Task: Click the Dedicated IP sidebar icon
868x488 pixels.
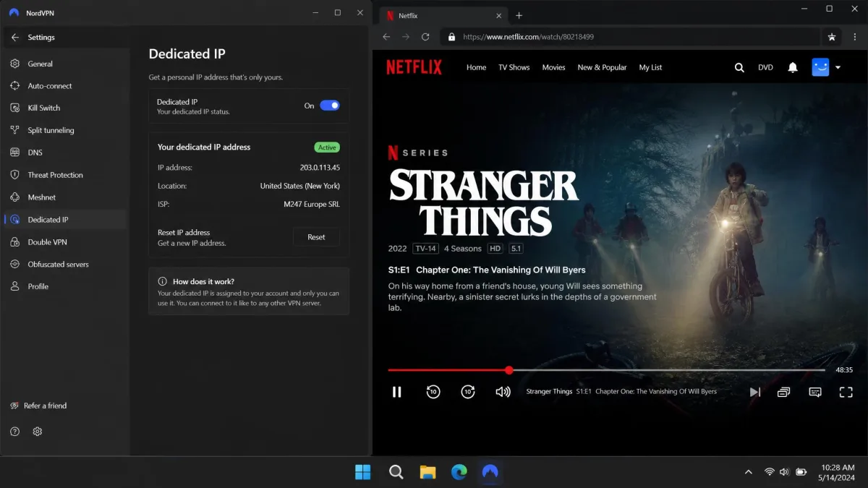Action: pos(14,220)
